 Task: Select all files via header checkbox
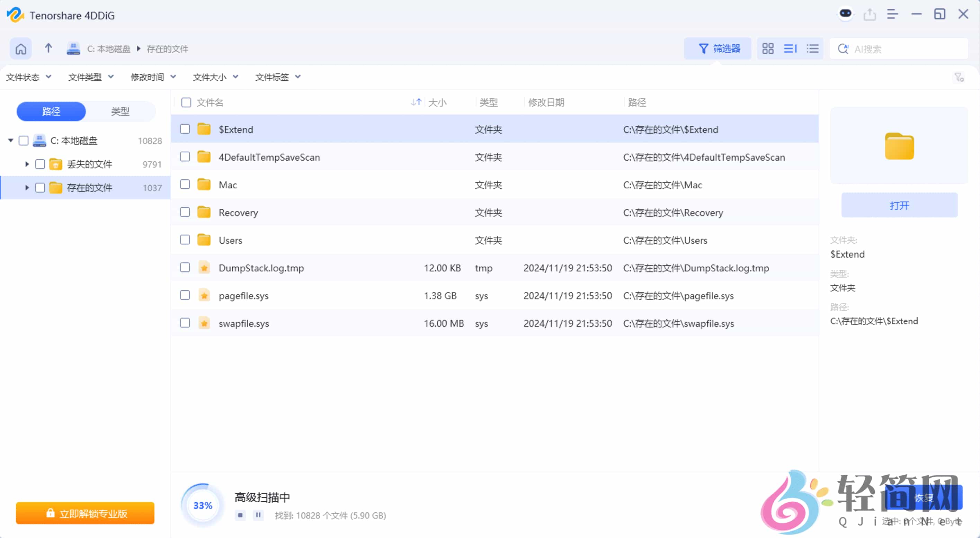(x=186, y=102)
